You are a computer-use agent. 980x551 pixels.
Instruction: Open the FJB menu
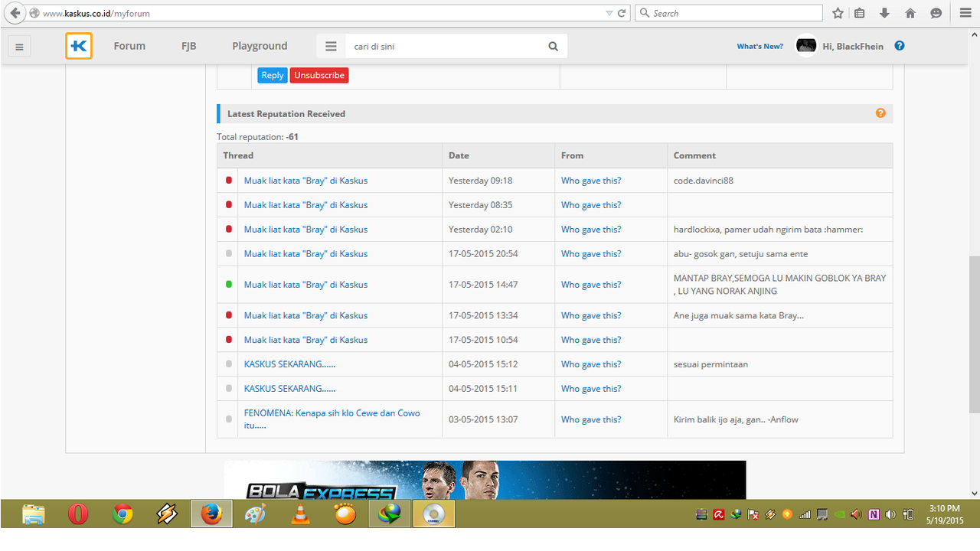(189, 46)
